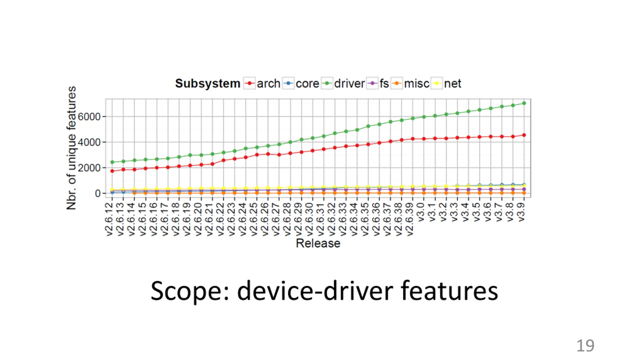The image size is (644, 362).
Task: Click the yellow net legend swatch
Action: (x=437, y=83)
